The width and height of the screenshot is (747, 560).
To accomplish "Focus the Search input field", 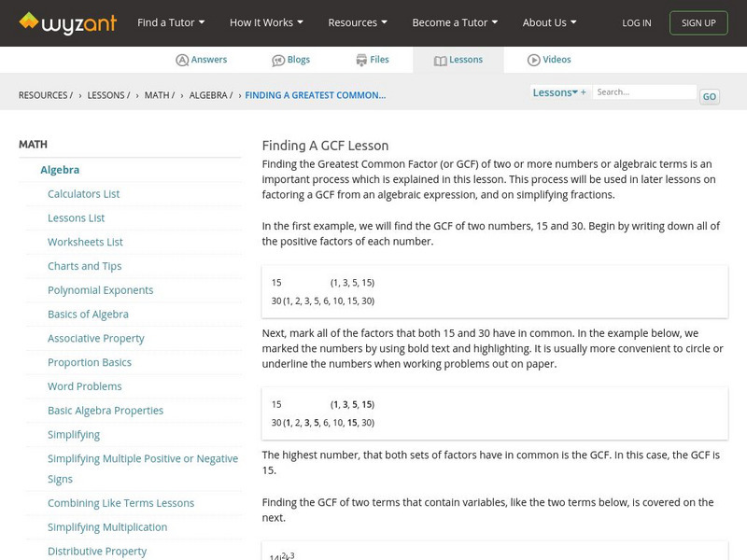I will [x=644, y=92].
